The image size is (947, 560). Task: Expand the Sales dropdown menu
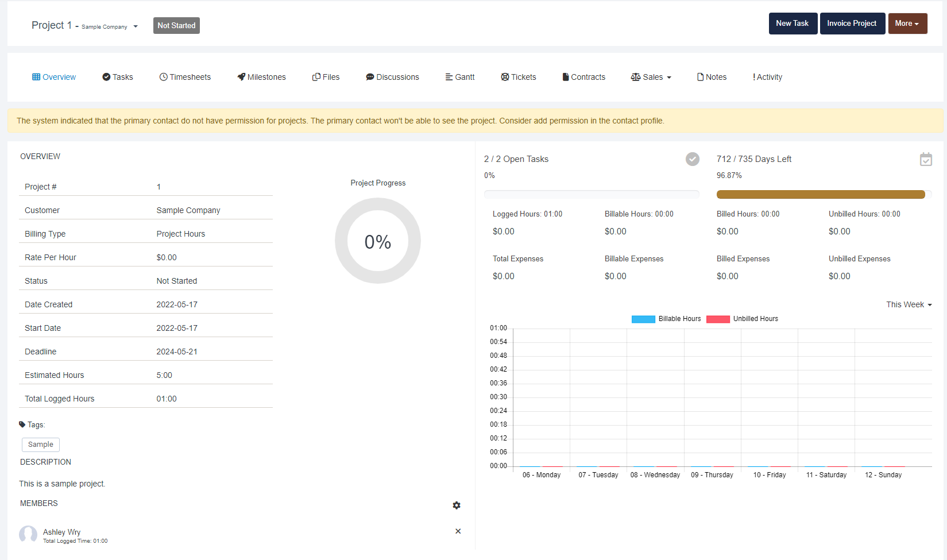[x=651, y=77]
